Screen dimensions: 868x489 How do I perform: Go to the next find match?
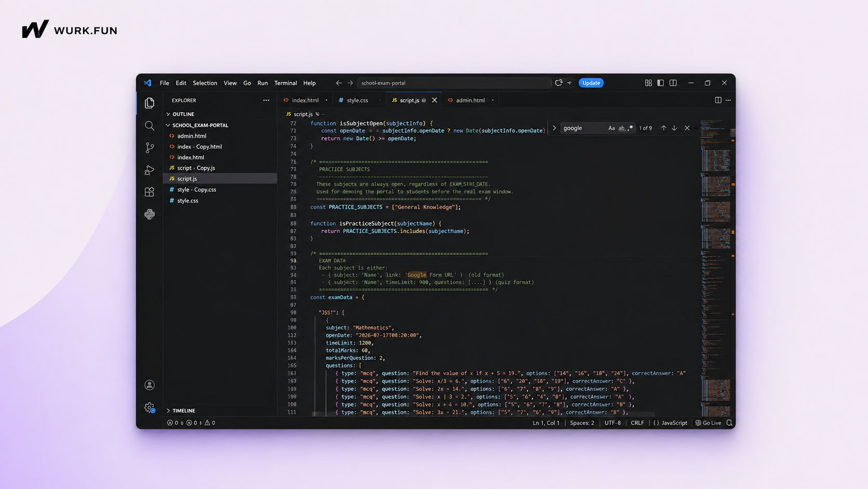674,128
